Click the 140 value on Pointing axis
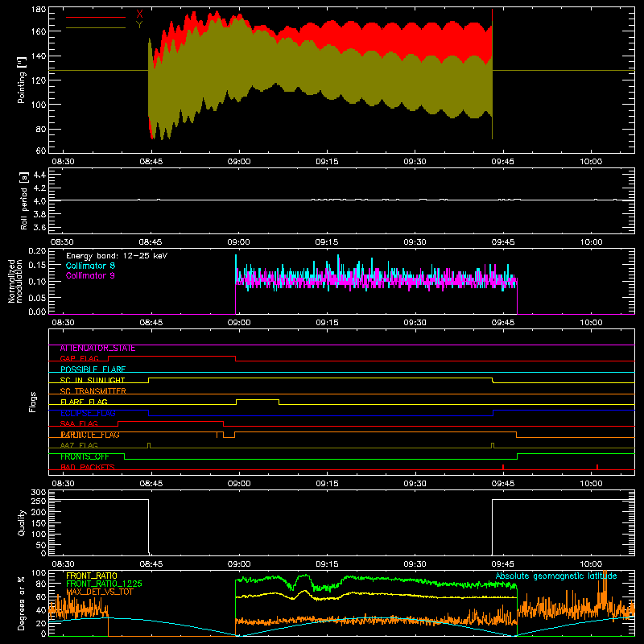The width and height of the screenshot is (644, 644). click(x=39, y=56)
